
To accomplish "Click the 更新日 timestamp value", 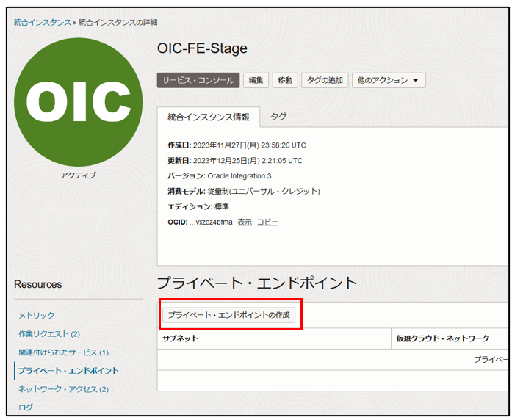I will click(248, 161).
